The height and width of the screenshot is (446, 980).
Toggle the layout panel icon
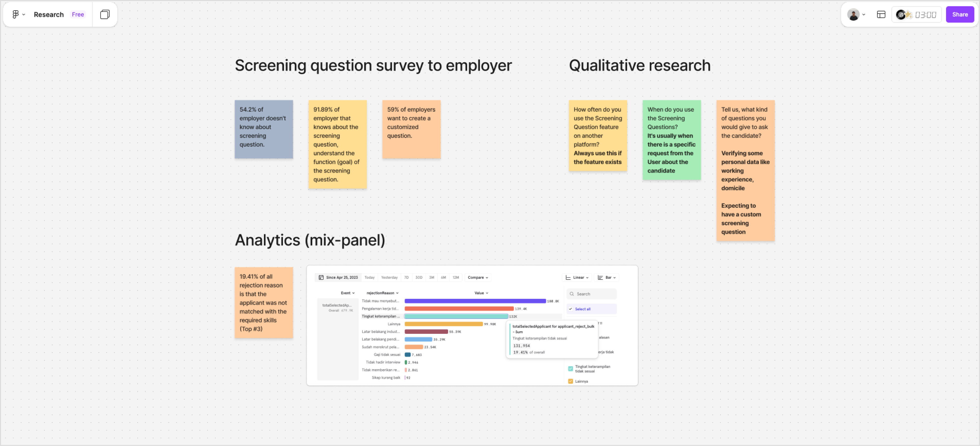(881, 15)
